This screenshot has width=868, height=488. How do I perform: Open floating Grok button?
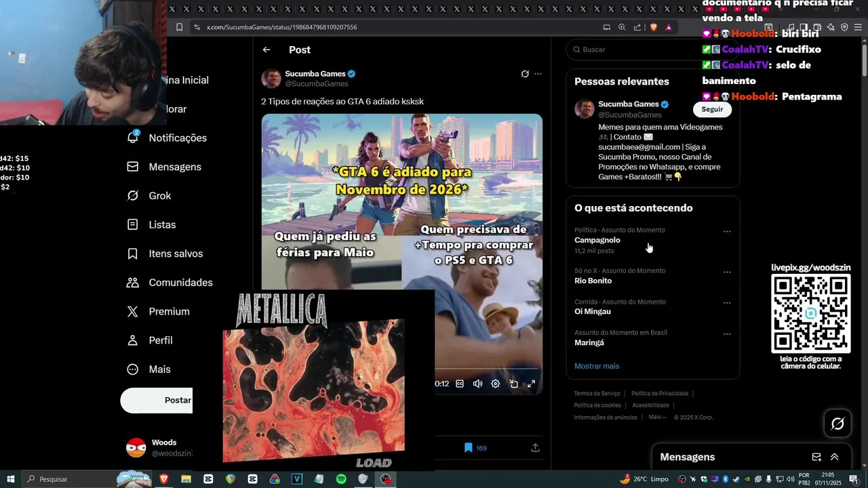pos(837,424)
